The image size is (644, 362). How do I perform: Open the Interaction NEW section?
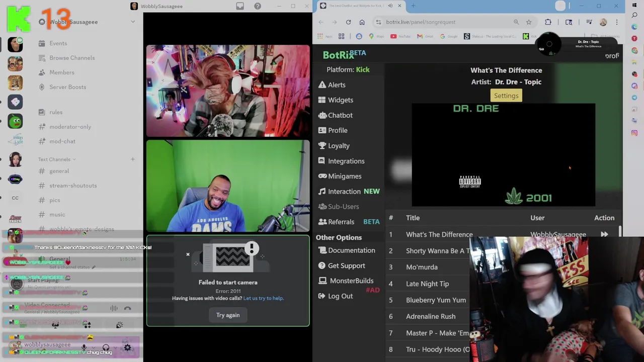[x=349, y=192]
